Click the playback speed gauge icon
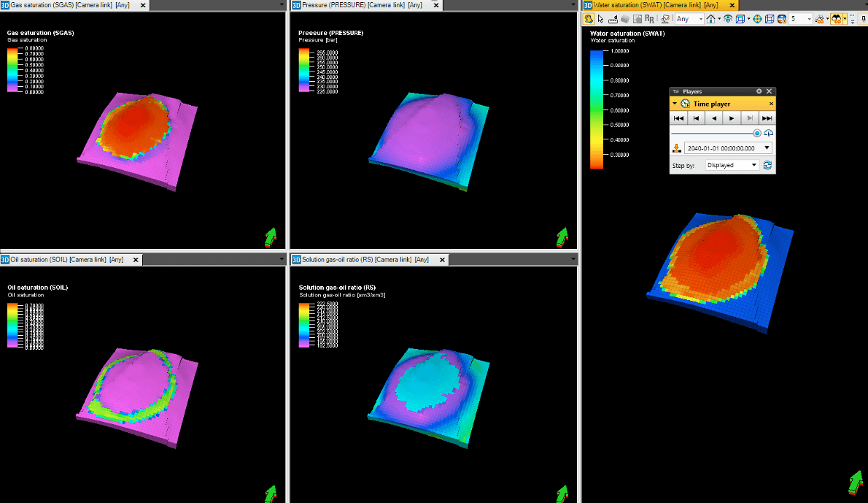Screen dimensions: 868x503 click(769, 133)
